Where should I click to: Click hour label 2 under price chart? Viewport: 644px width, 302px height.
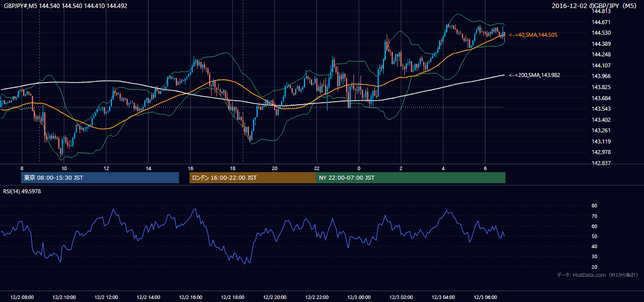401,168
